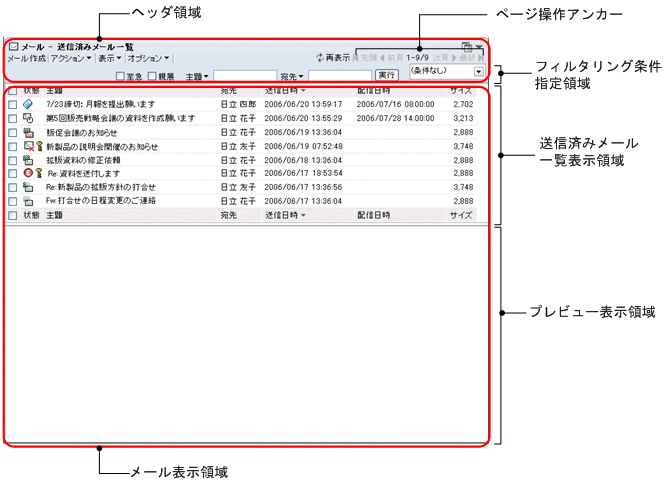The width and height of the screenshot is (665, 484).
Task: Open mail 7/23締切: 月報を提出願います
Action: tap(101, 104)
